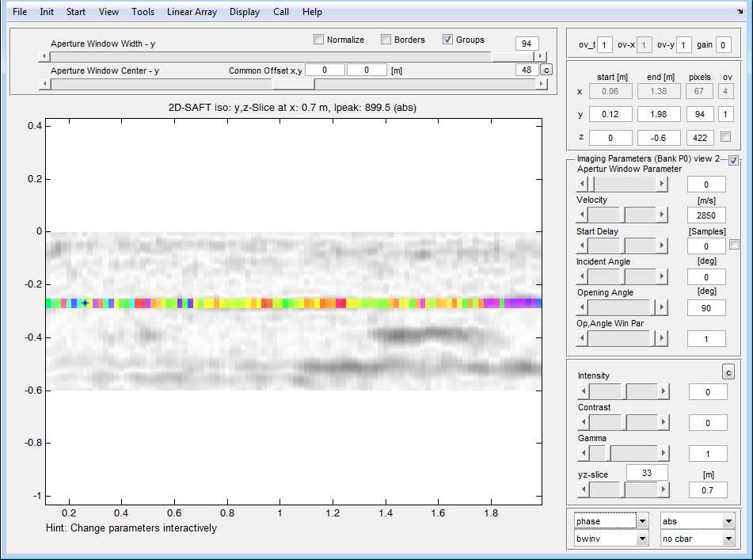The height and width of the screenshot is (560, 753).
Task: Increase Opening Angle with right arrow
Action: (662, 307)
